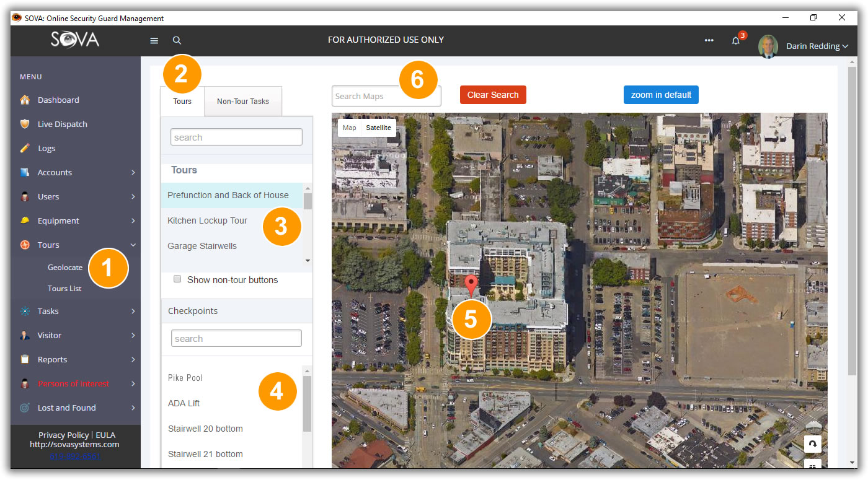Open Geolocate under Tours
Screen dimensions: 868x480
click(65, 268)
